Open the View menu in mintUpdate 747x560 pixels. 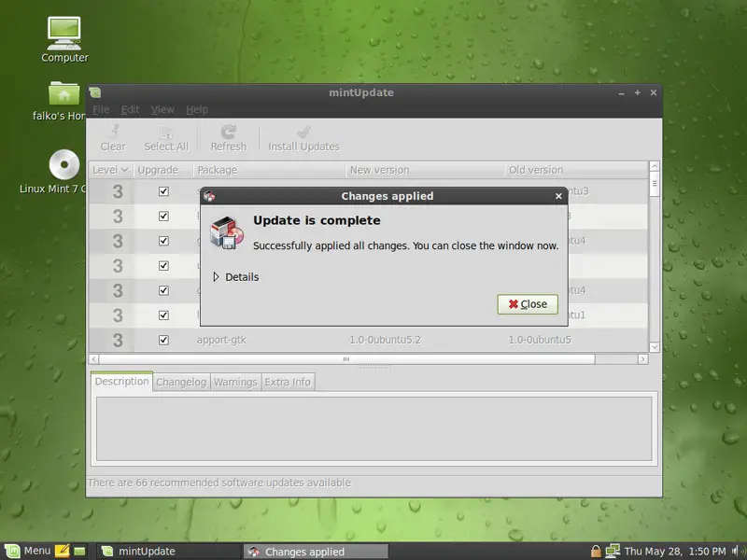pos(162,110)
